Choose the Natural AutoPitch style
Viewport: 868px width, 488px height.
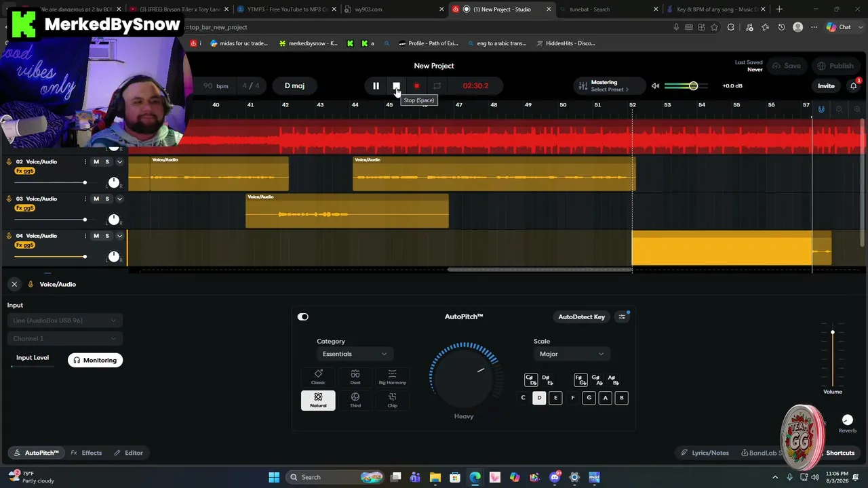318,400
